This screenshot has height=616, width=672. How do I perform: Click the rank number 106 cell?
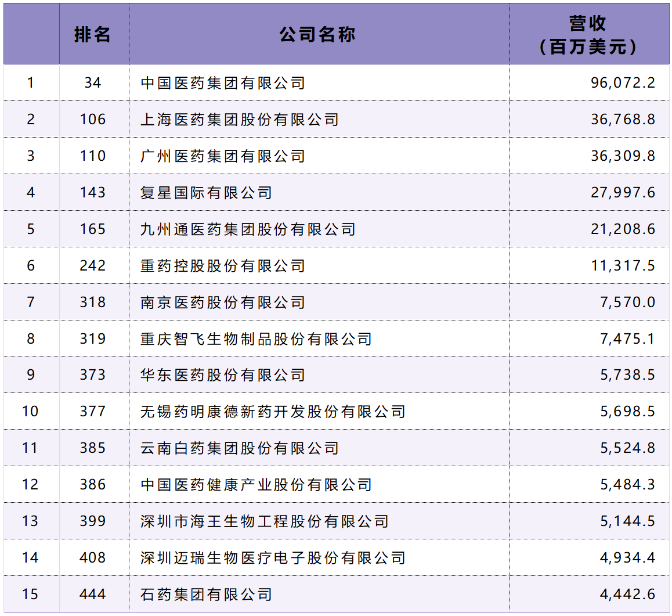point(93,119)
